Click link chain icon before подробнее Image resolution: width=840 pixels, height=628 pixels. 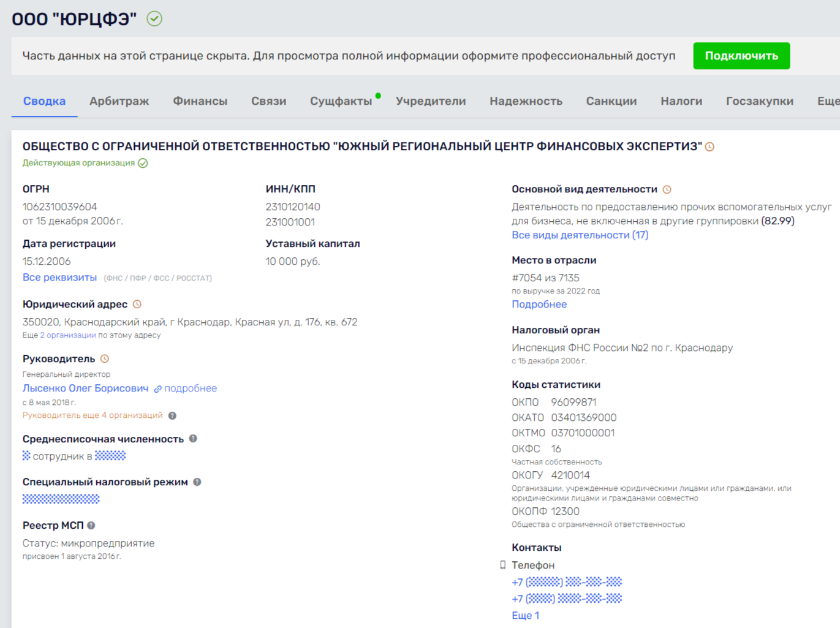coord(157,389)
